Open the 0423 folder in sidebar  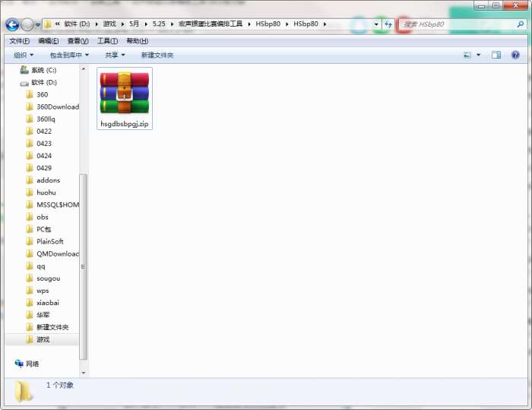click(x=44, y=144)
